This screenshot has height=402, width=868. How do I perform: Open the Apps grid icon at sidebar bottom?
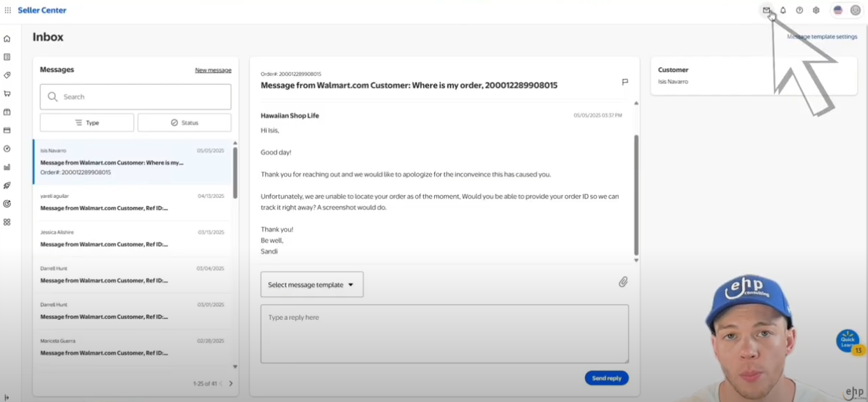(x=7, y=222)
